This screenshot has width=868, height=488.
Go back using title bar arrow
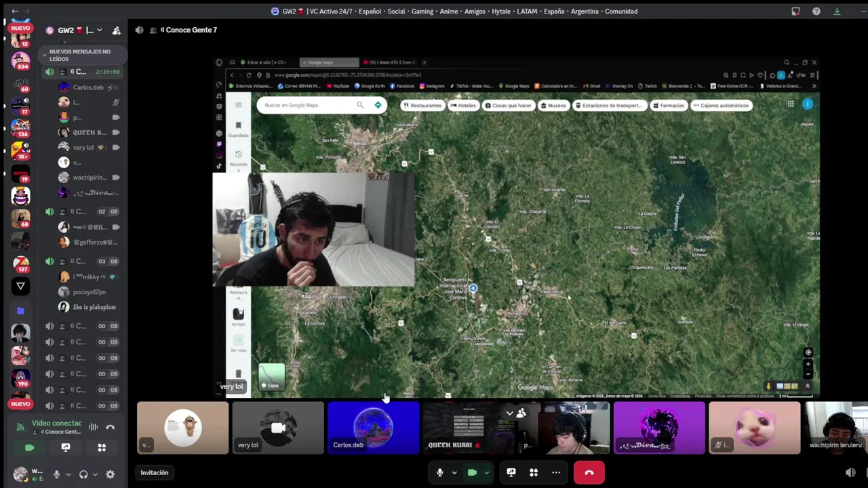pyautogui.click(x=15, y=11)
